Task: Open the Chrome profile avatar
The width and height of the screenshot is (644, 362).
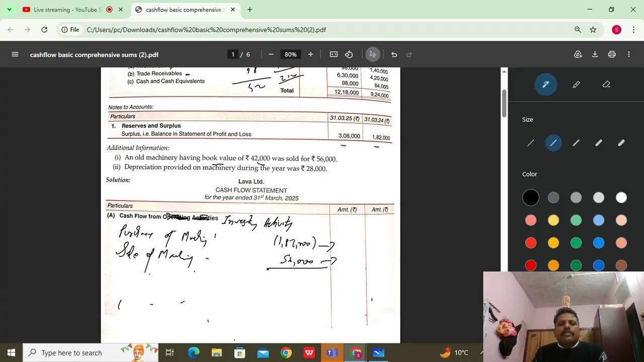Action: click(x=616, y=30)
